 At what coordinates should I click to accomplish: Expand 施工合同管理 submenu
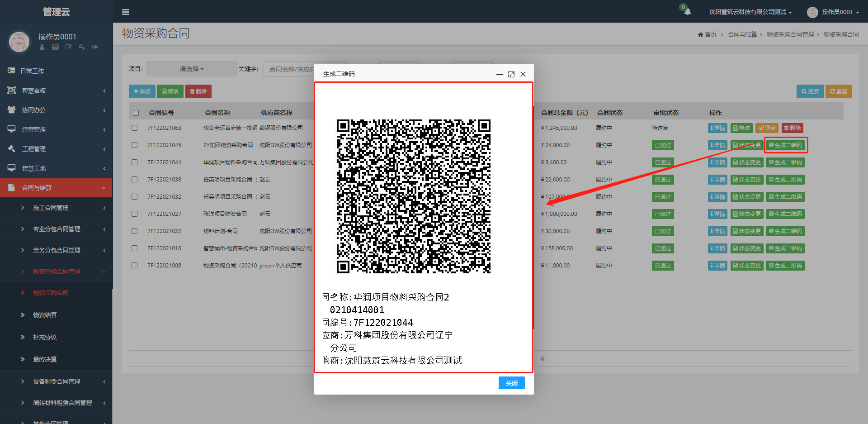56,208
